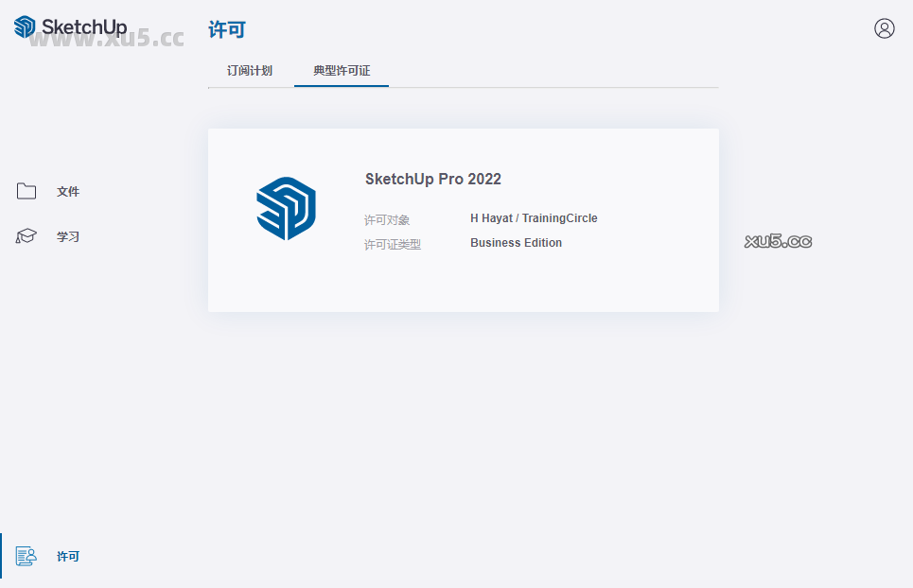Select the folder icon for 文件
Viewport: 913px width, 588px height.
tap(26, 190)
